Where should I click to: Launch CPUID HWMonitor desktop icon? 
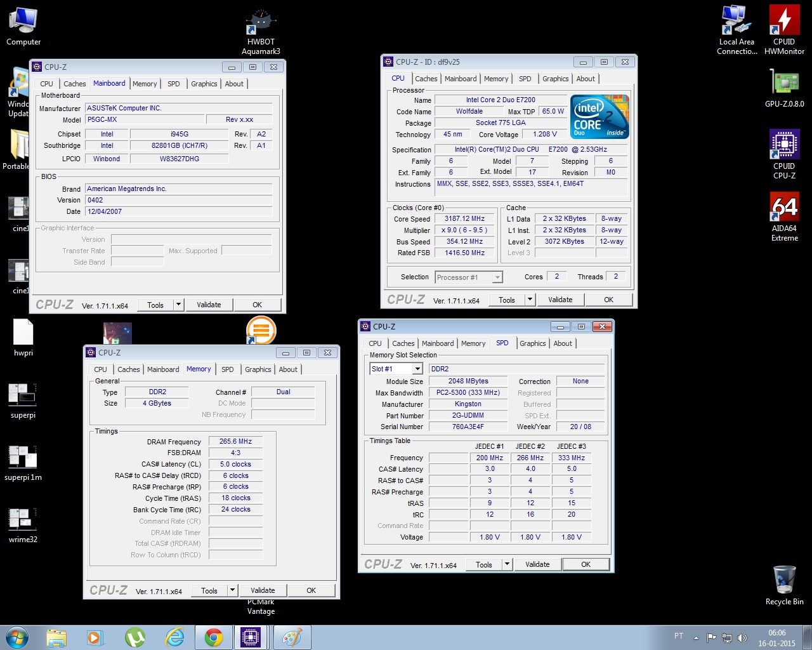[x=784, y=30]
